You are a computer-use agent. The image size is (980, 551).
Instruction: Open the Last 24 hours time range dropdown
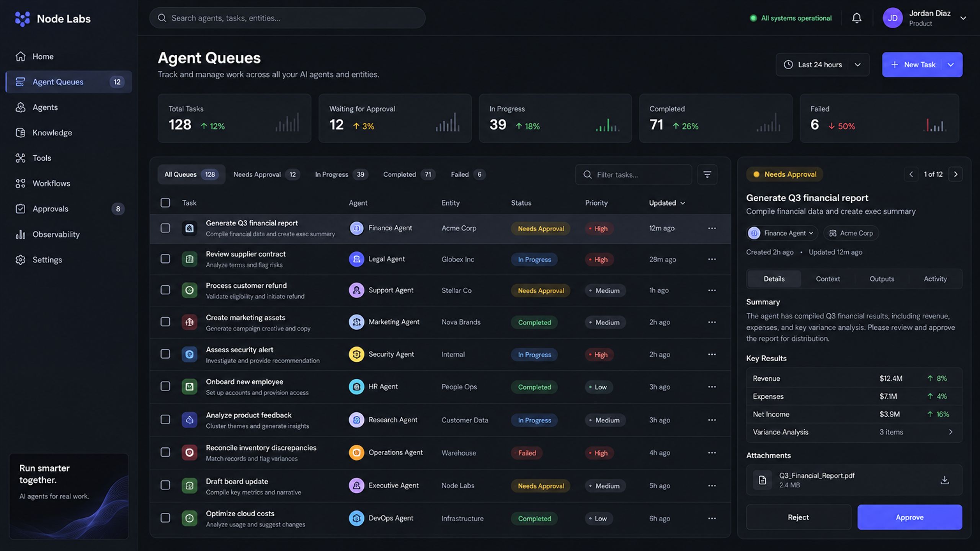pos(822,65)
